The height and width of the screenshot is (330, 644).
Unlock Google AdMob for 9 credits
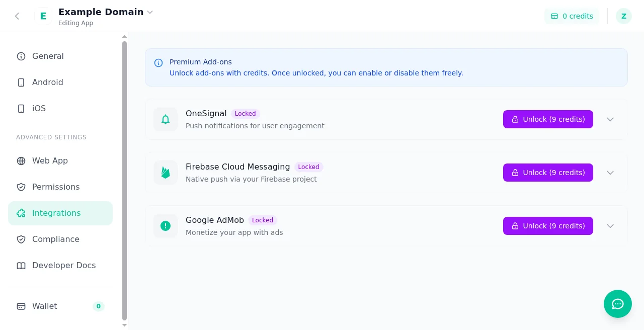[548, 226]
